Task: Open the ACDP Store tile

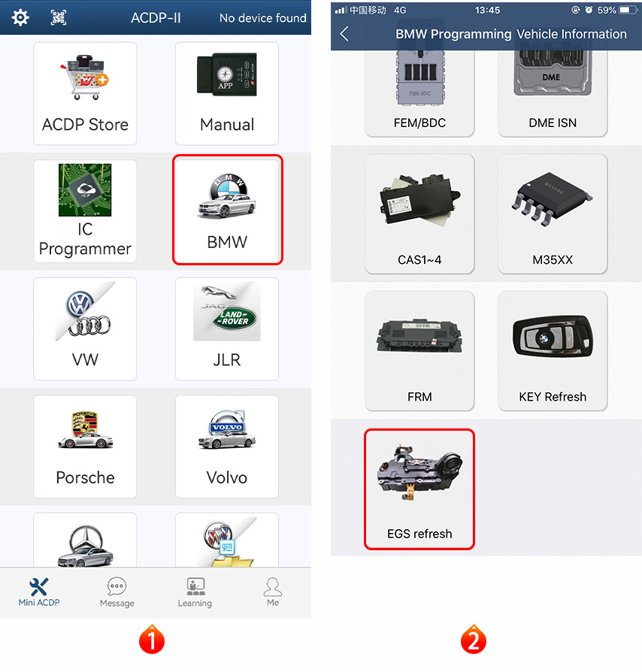Action: click(x=85, y=93)
